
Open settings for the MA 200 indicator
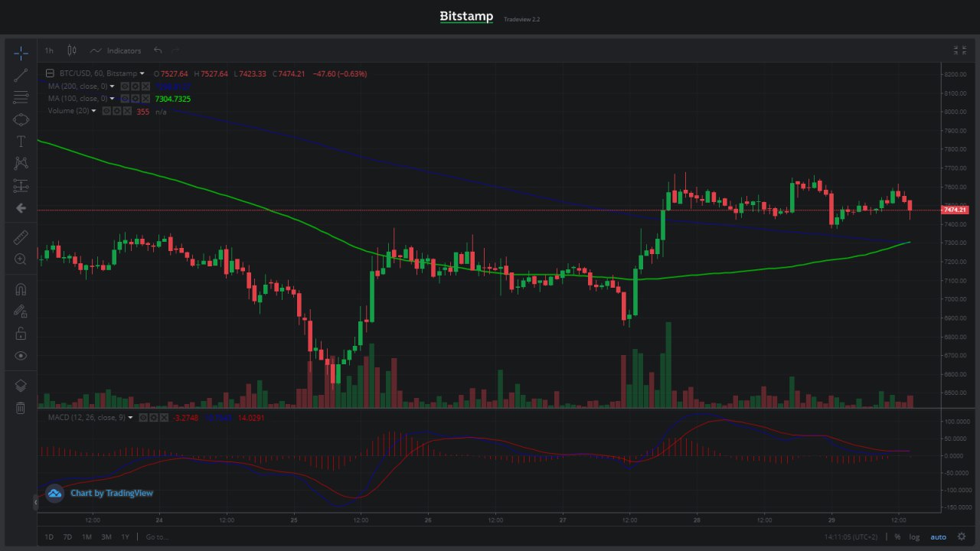[135, 86]
